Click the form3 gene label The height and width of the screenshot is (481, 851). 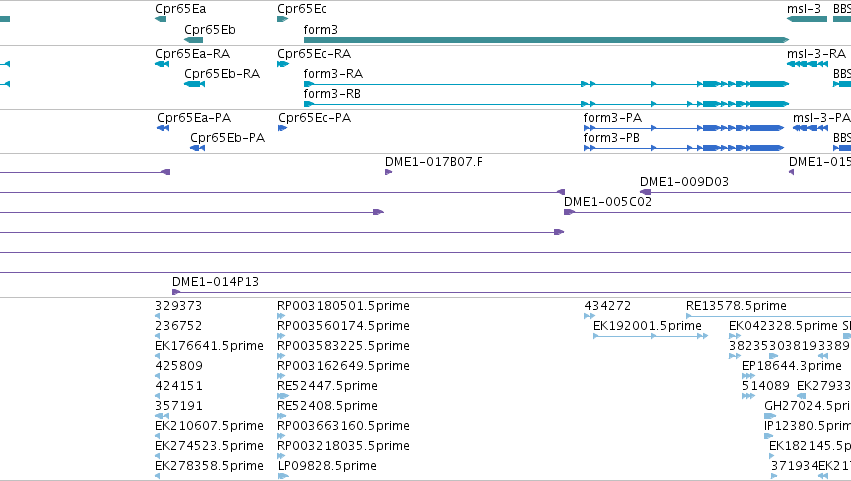click(x=320, y=30)
